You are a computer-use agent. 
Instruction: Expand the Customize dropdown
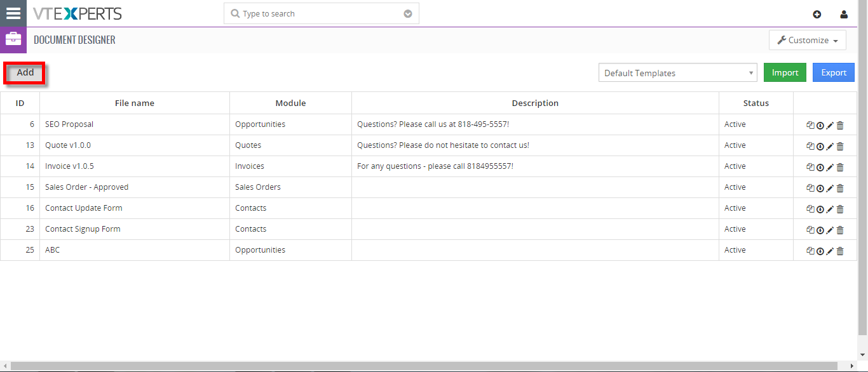(x=808, y=40)
